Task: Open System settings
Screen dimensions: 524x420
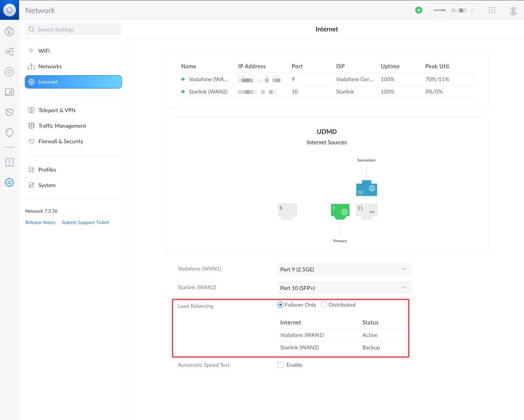Action: click(73, 185)
